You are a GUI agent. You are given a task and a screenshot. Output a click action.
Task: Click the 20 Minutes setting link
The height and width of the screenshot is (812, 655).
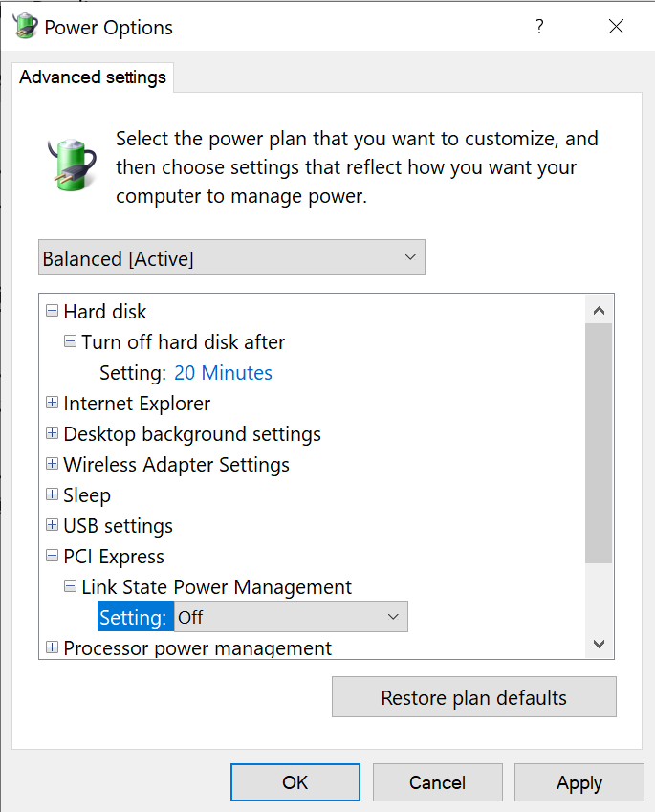pyautogui.click(x=223, y=372)
